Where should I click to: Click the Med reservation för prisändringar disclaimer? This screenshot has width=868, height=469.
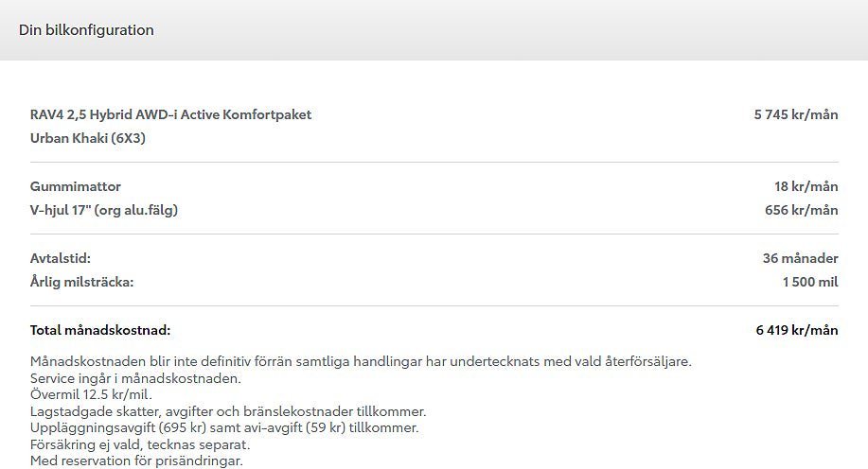(136, 460)
